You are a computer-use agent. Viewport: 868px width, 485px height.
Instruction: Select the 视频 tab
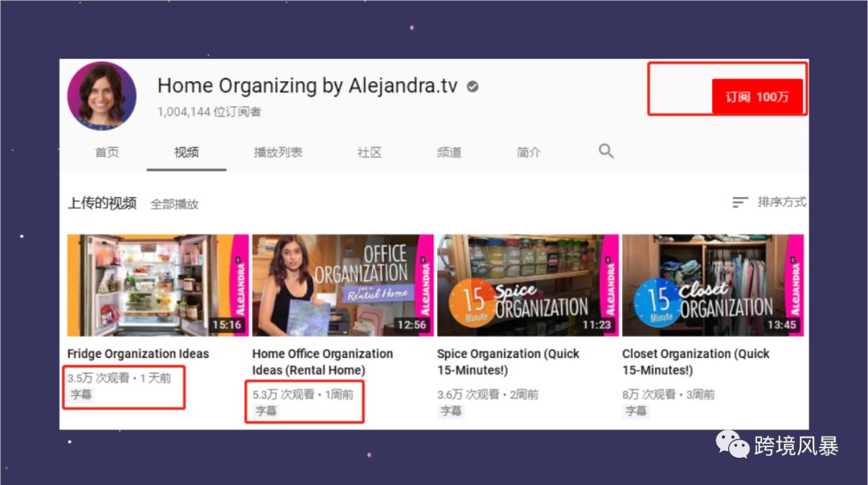186,153
